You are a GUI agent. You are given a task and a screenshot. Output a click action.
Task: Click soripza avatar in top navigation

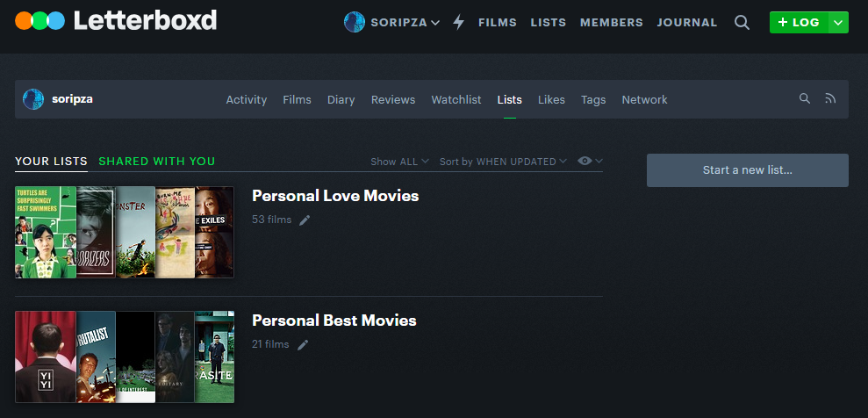(355, 22)
